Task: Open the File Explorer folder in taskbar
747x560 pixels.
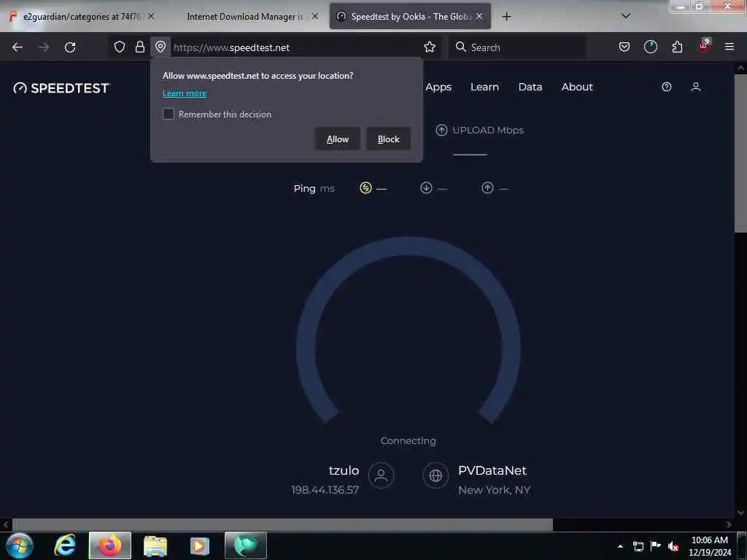Action: click(155, 546)
